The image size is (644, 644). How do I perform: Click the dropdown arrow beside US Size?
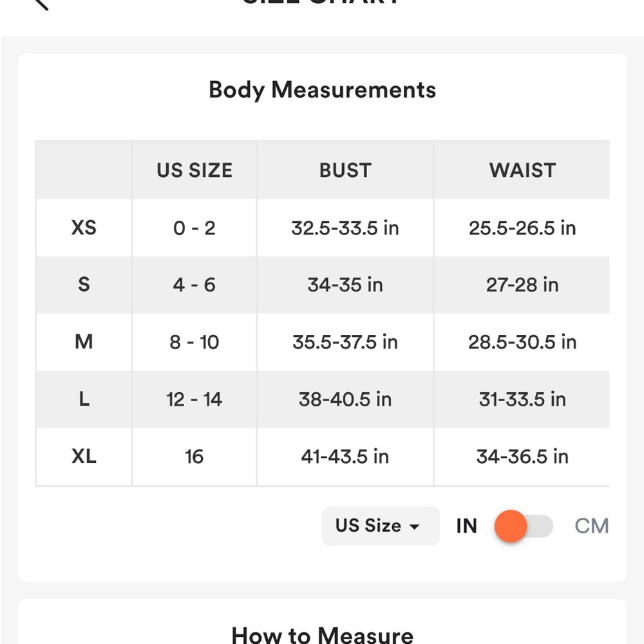pos(414,527)
